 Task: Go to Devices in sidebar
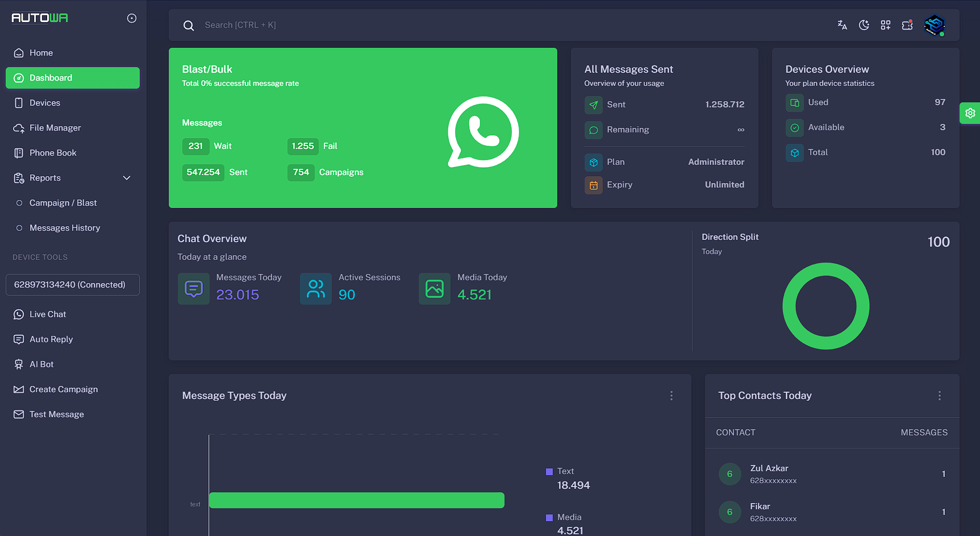(x=45, y=103)
